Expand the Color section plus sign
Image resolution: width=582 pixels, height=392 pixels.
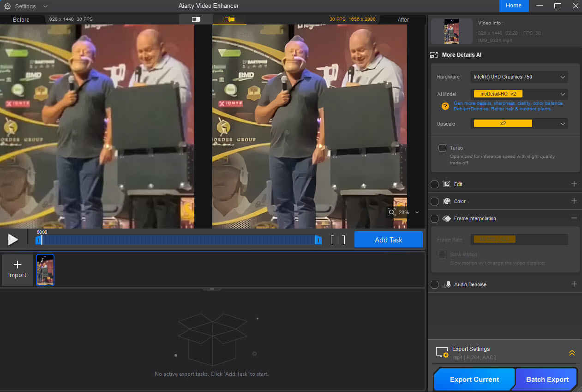point(574,201)
